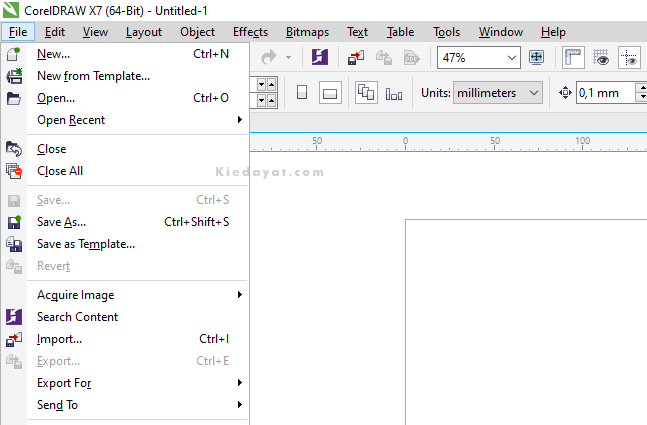Image resolution: width=647 pixels, height=425 pixels.
Task: Open the Layout menu
Action: pyautogui.click(x=144, y=32)
